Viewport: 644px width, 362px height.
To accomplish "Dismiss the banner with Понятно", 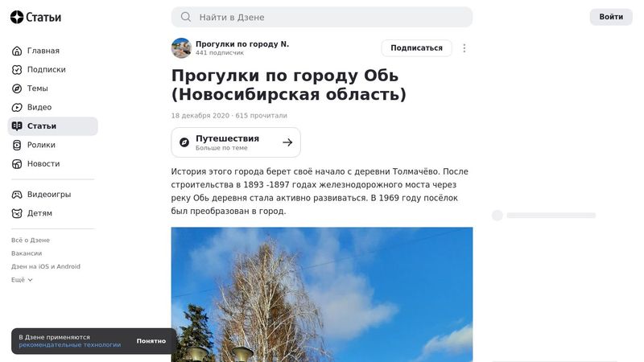I will tap(151, 341).
